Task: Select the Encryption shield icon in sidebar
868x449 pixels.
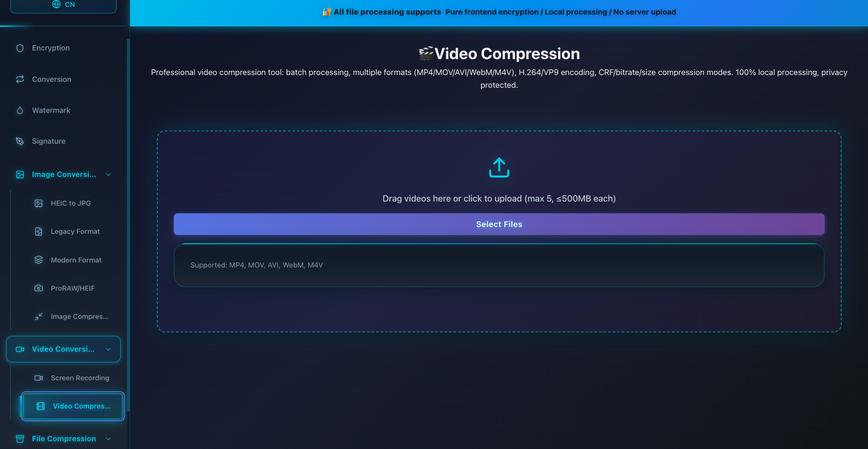Action: [x=20, y=48]
